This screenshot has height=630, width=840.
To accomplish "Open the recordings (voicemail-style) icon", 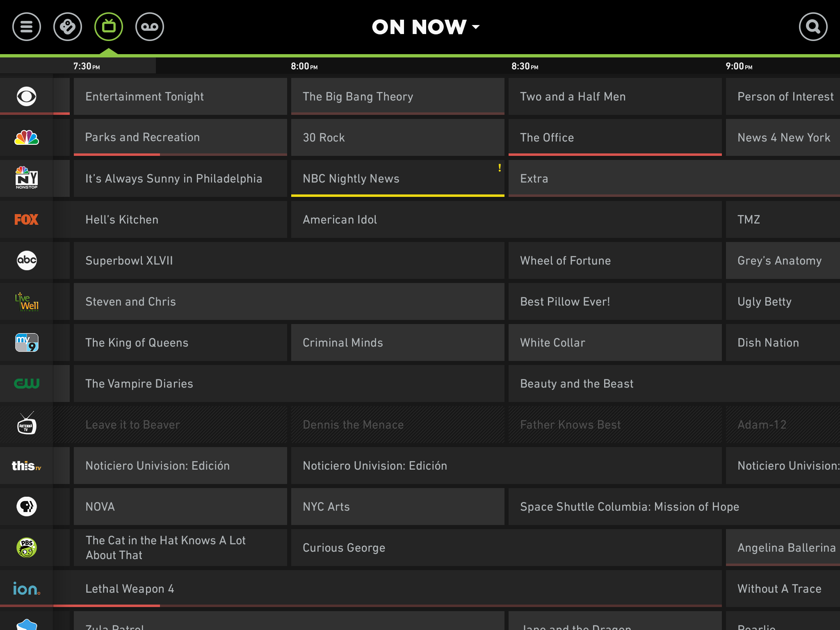I will pos(150,27).
